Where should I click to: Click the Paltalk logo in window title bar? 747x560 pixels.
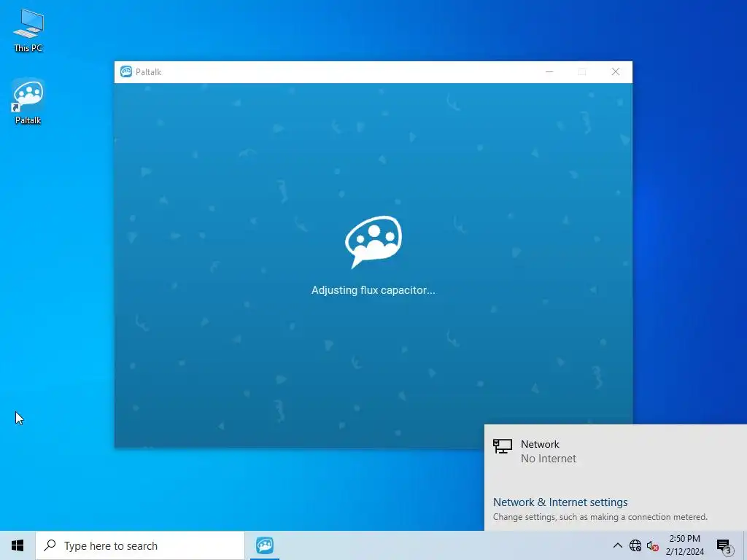(126, 72)
